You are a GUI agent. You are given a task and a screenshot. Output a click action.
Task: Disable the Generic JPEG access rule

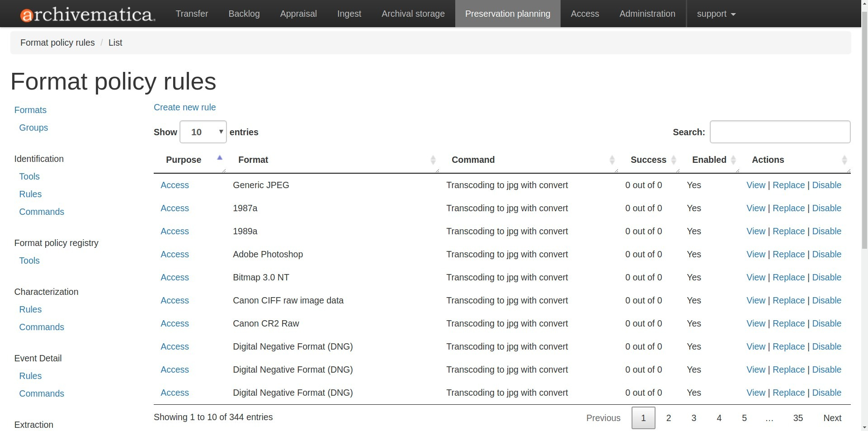(x=826, y=185)
